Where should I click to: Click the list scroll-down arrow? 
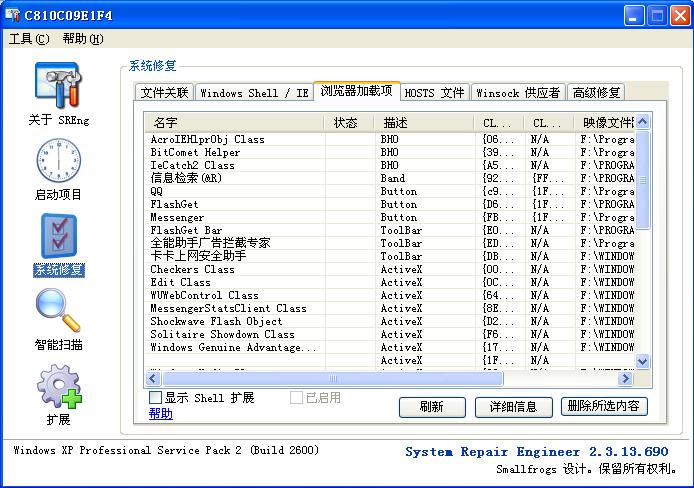[x=643, y=361]
